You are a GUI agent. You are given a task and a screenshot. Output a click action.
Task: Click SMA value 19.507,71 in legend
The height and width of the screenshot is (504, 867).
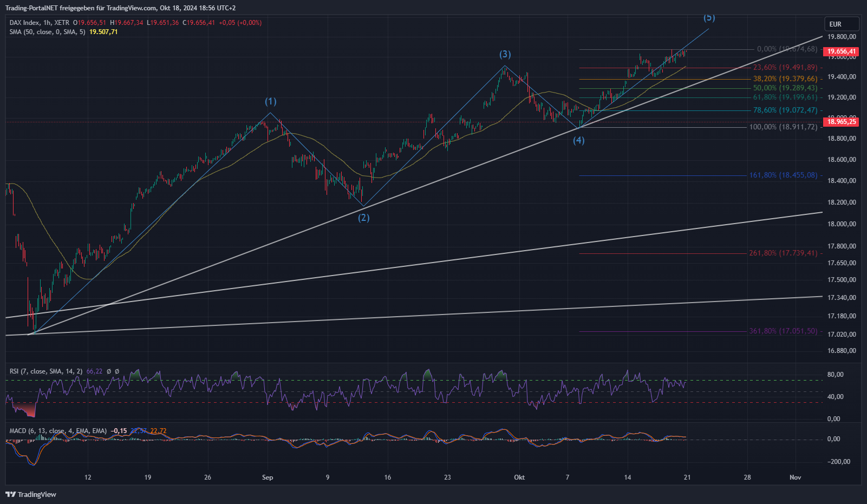pyautogui.click(x=103, y=32)
